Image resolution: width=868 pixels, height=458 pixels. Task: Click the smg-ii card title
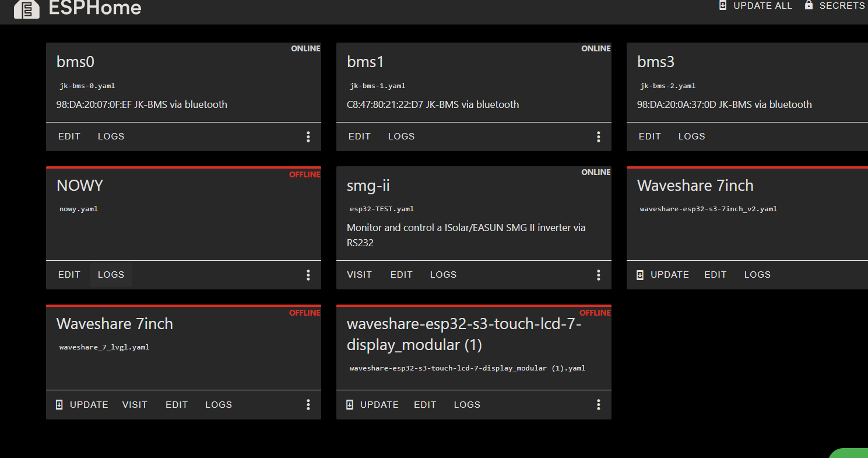(368, 186)
